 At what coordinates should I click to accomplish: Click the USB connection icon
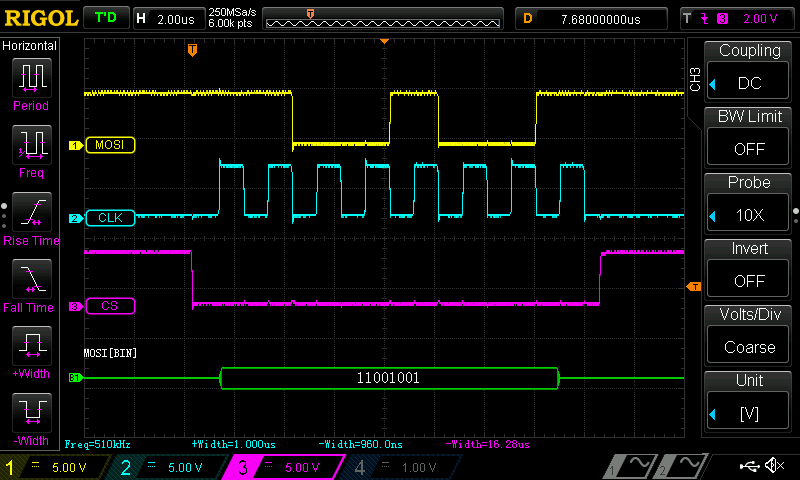click(x=751, y=465)
